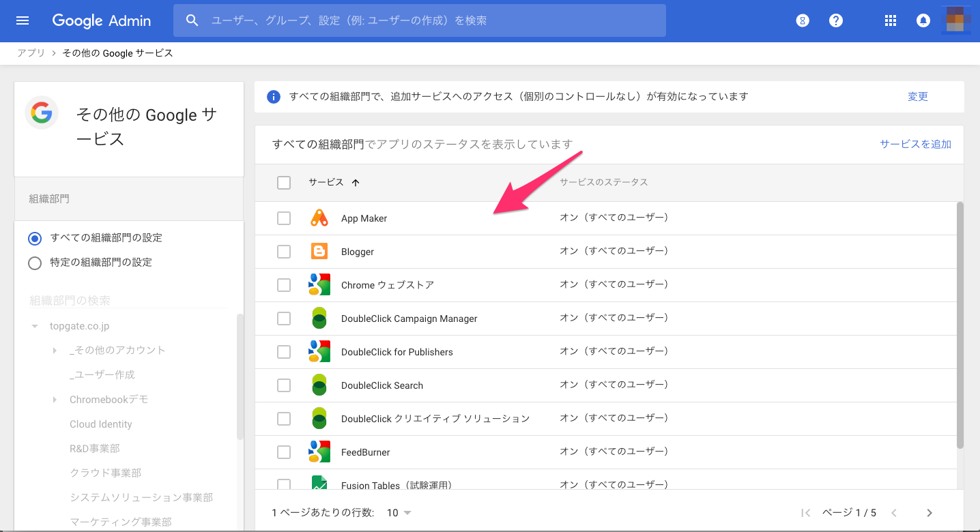Check the App Maker row checkbox

[x=284, y=218]
